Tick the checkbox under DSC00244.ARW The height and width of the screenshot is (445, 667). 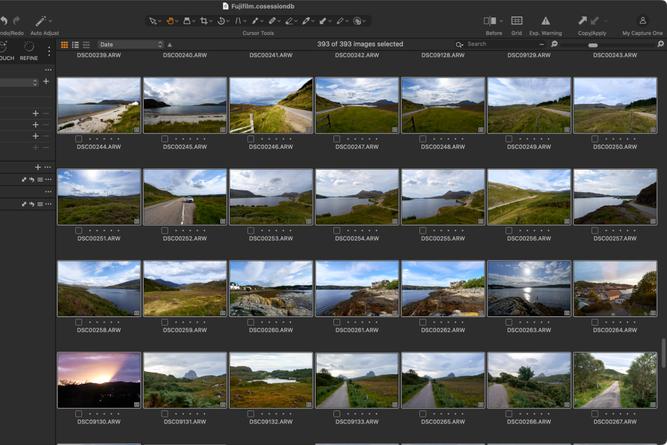[80, 138]
